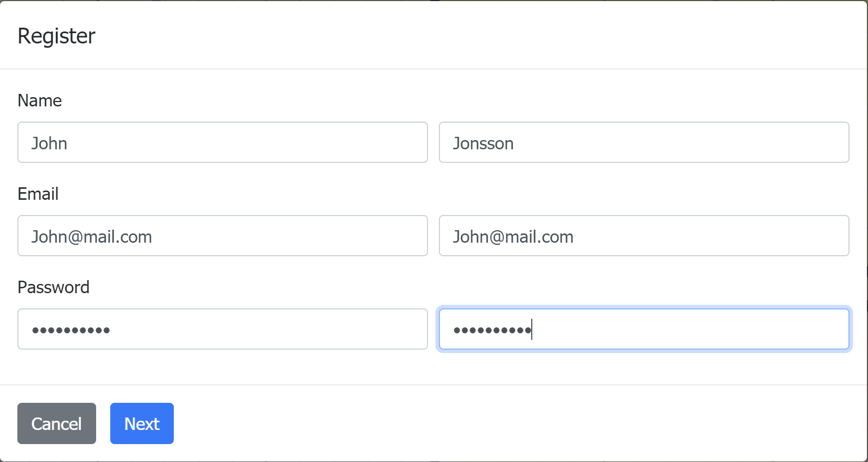Cancel the registration dialog
This screenshot has height=462, width=868.
pyautogui.click(x=56, y=423)
